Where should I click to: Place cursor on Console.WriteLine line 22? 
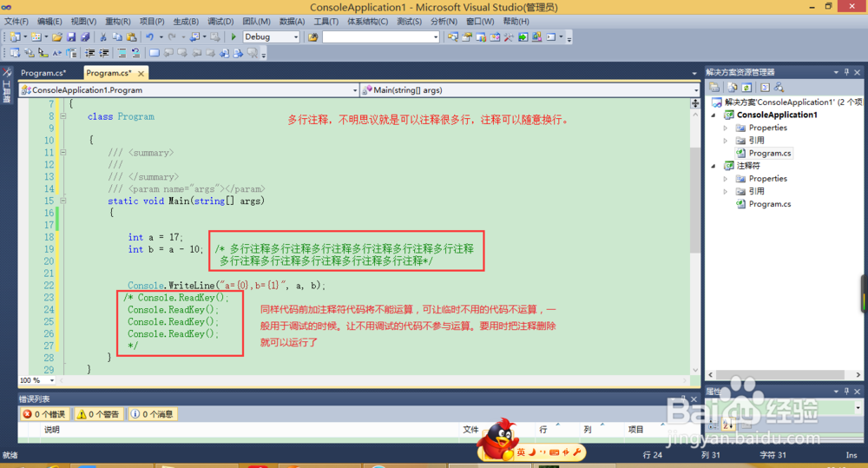click(227, 286)
